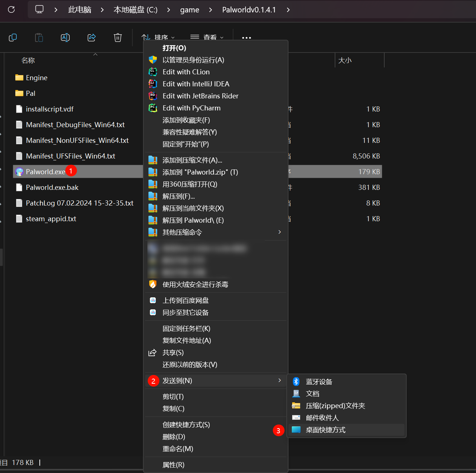
Task: Click the paste icon in toolbar
Action: coord(39,38)
